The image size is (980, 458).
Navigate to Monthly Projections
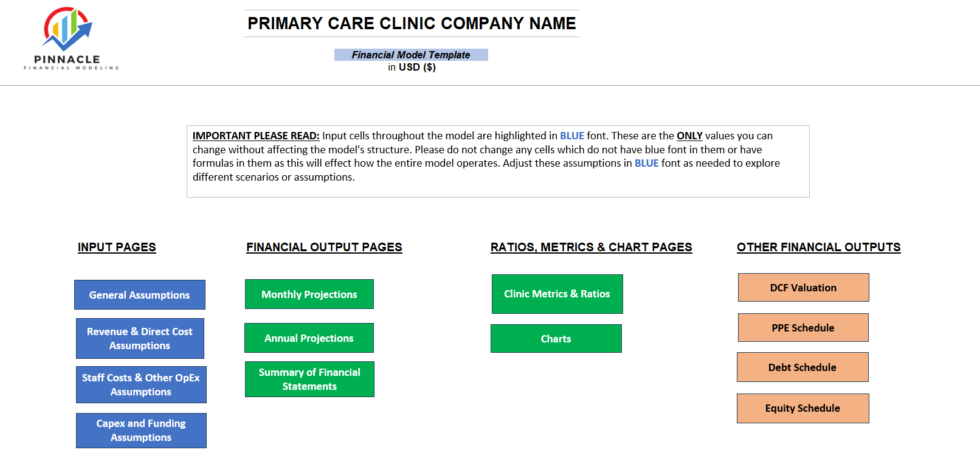tap(309, 294)
